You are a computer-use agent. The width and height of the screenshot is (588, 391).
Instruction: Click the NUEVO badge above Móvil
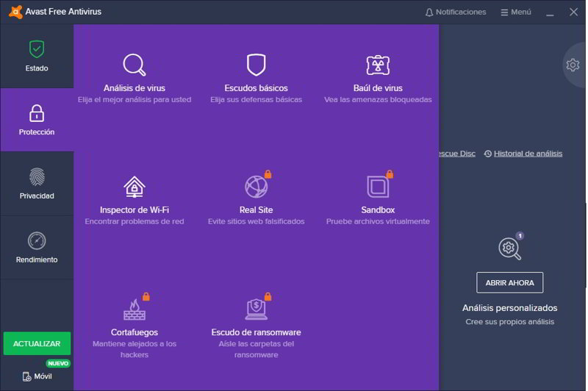click(58, 363)
